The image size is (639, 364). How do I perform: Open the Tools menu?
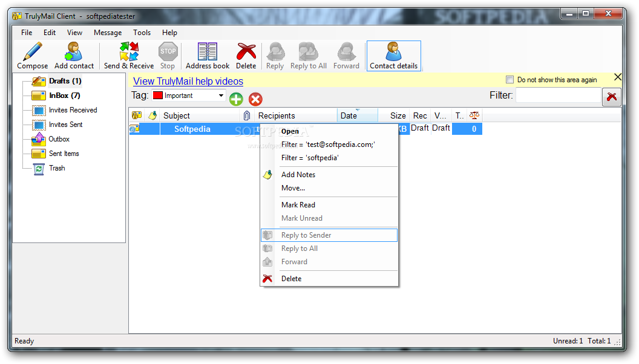tap(142, 33)
